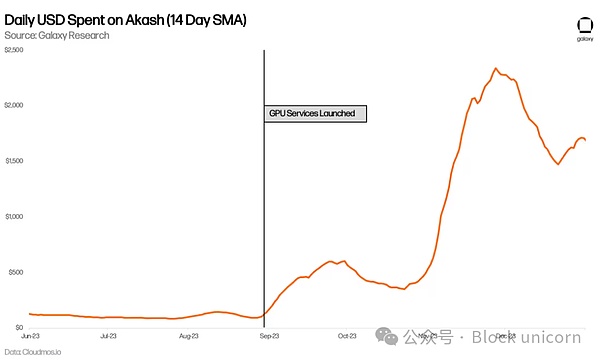This screenshot has height=361, width=600.
Task: Click the Sep-23 x-axis label
Action: tap(269, 336)
